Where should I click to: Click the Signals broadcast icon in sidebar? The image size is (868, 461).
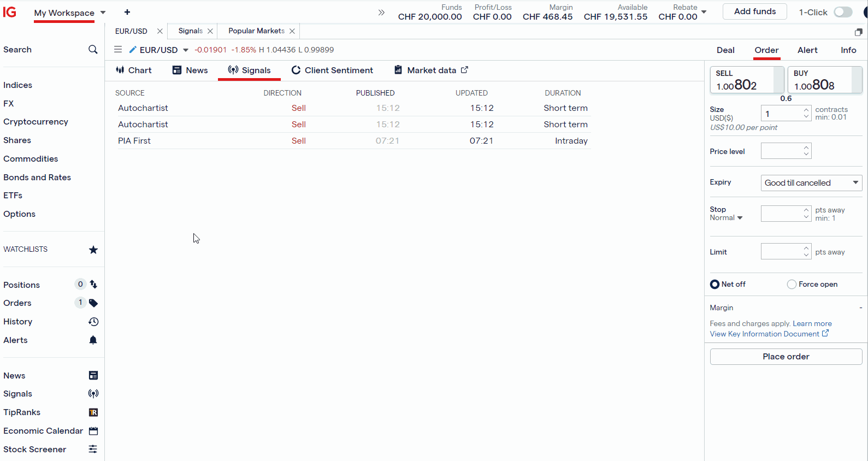click(93, 394)
